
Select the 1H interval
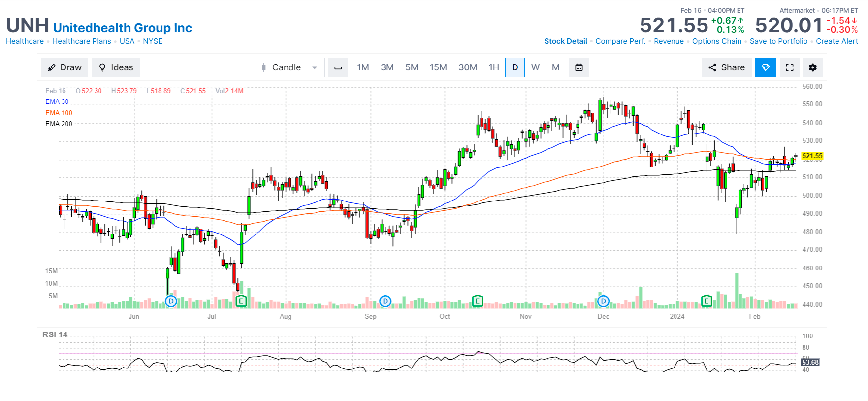coord(494,67)
